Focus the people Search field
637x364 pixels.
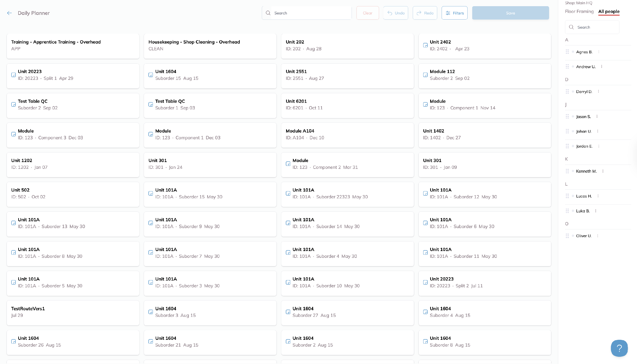click(x=592, y=27)
